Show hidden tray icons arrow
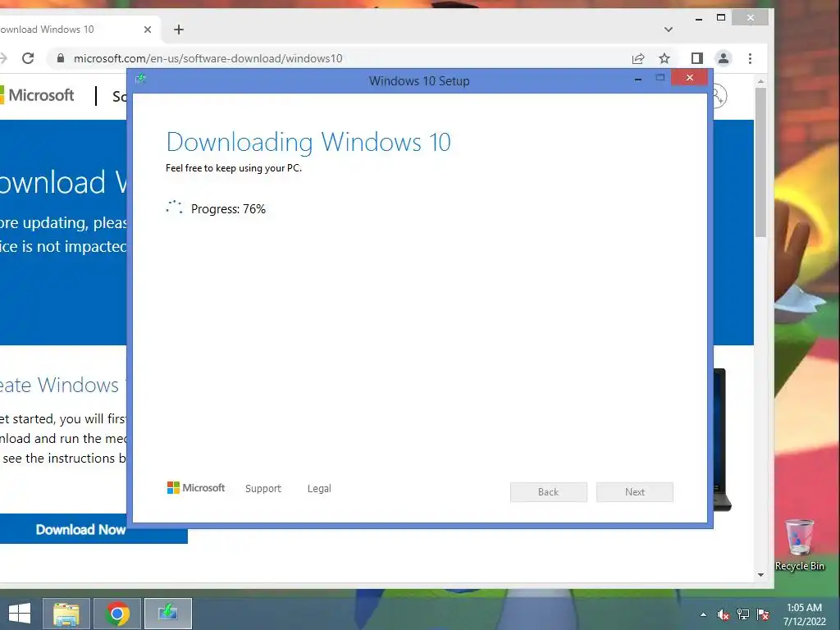 703,614
